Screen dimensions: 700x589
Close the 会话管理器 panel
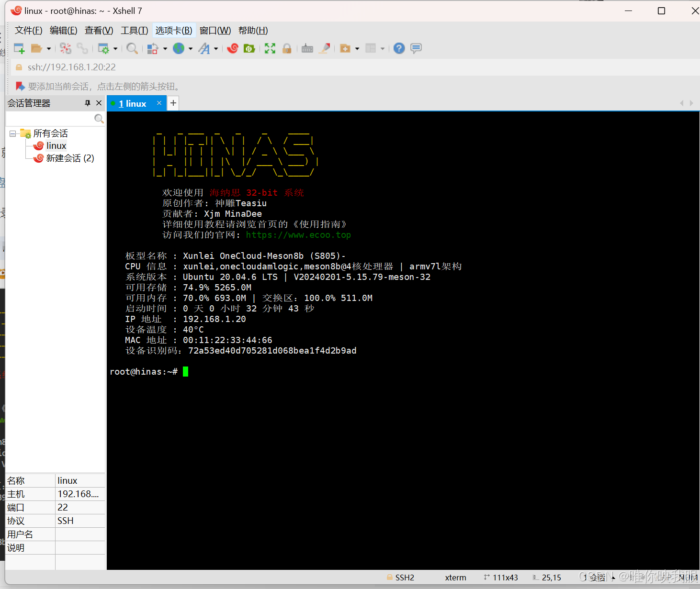[99, 103]
